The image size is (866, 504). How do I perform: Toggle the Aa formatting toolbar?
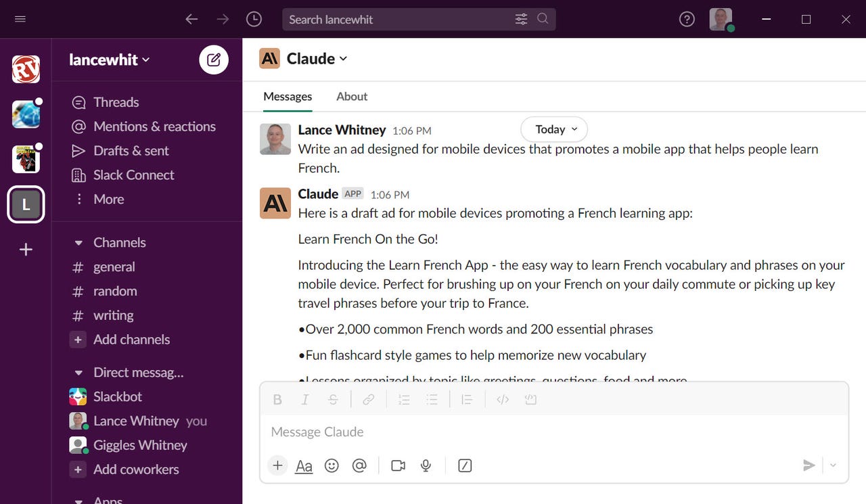(304, 466)
